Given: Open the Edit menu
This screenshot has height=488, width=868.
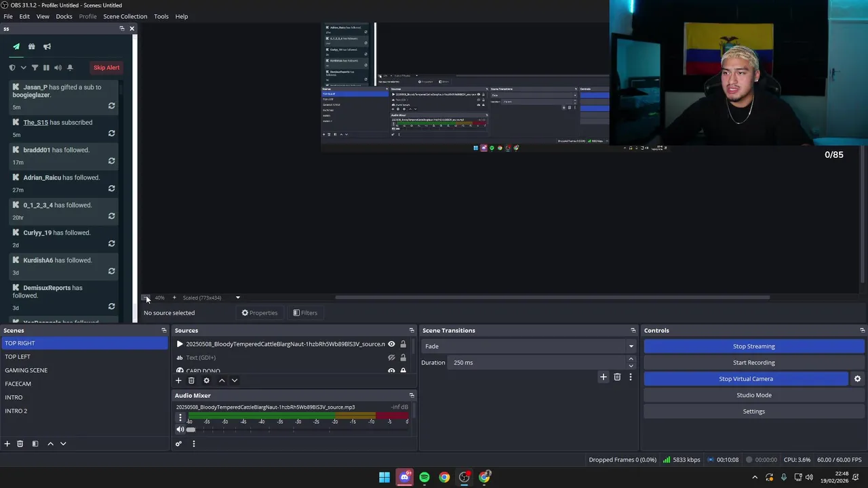Looking at the screenshot, I should 24,16.
